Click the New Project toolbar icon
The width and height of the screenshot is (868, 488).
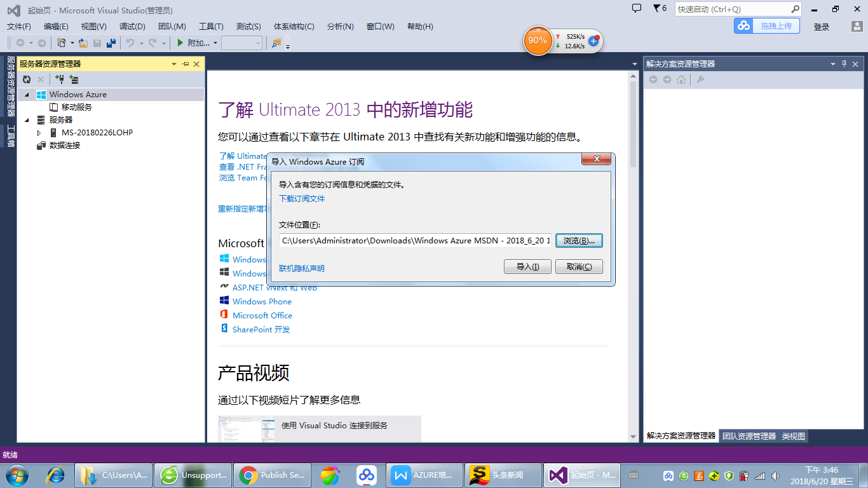click(61, 43)
